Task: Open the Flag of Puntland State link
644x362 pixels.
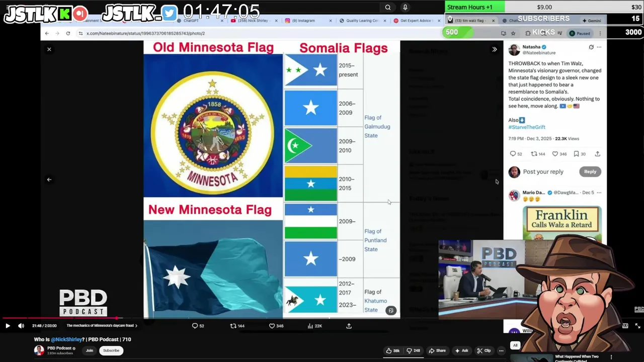Action: (x=375, y=240)
